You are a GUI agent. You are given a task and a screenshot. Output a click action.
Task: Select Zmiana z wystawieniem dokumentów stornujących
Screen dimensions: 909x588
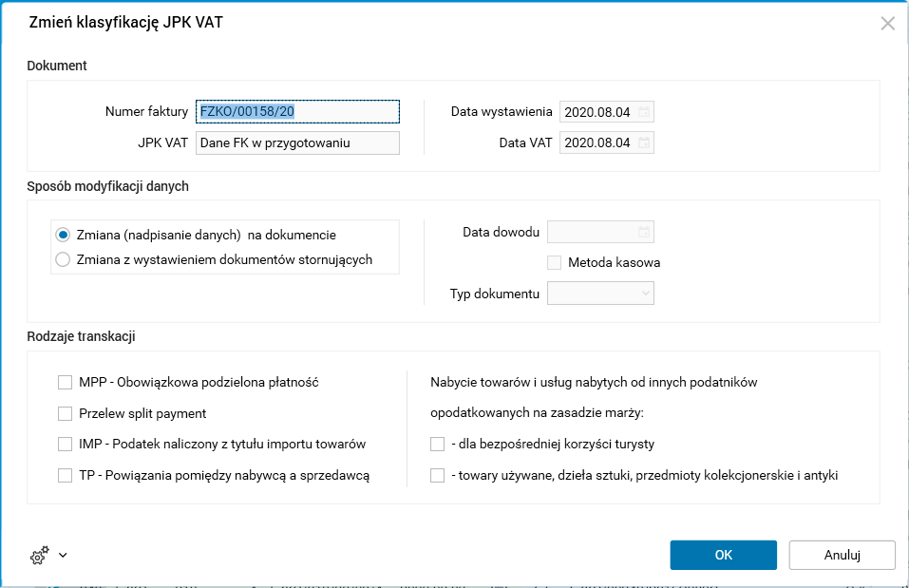[x=64, y=259]
